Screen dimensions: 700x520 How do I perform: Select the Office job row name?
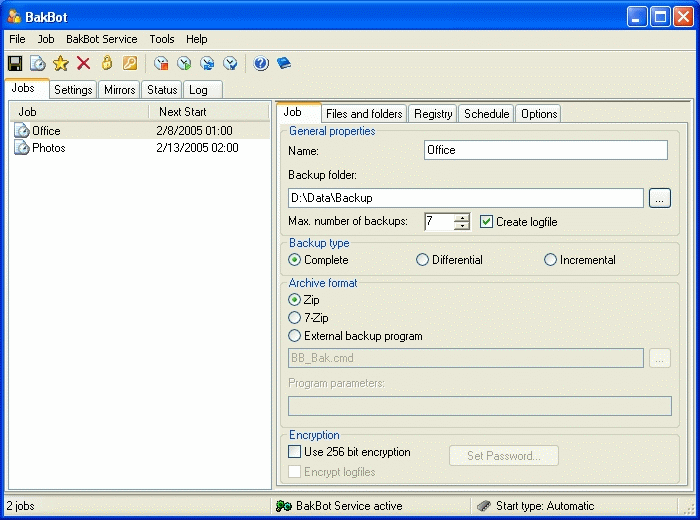[x=46, y=131]
